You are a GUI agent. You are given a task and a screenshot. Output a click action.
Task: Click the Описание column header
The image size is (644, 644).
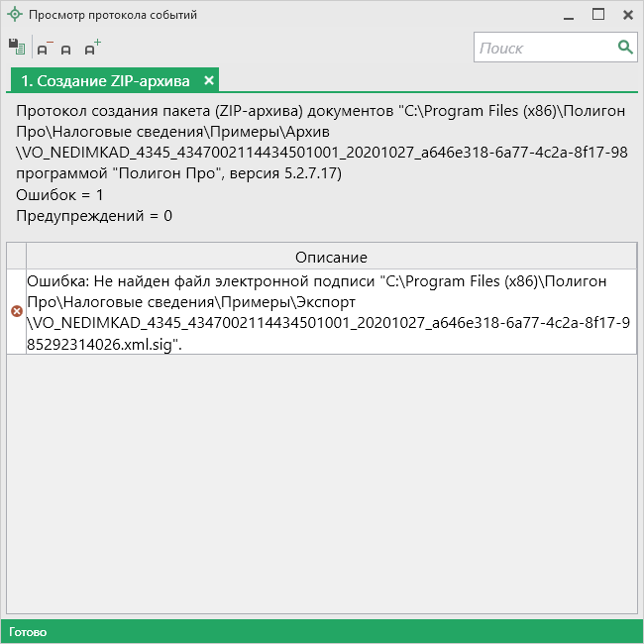click(x=331, y=257)
